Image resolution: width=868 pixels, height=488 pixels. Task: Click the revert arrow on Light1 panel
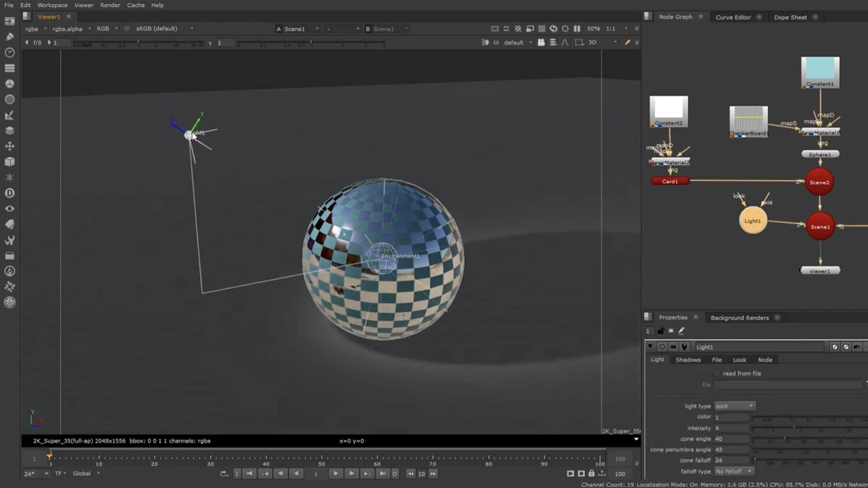pos(857,347)
